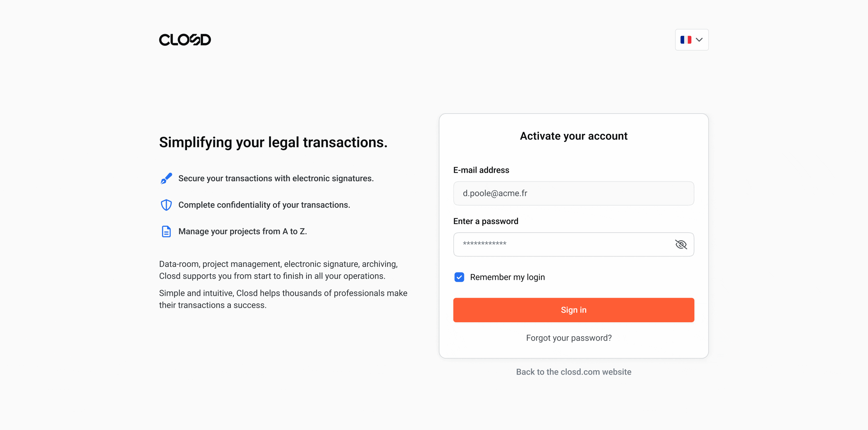The image size is (868, 430).
Task: Expand the language chevron arrow
Action: coord(699,40)
